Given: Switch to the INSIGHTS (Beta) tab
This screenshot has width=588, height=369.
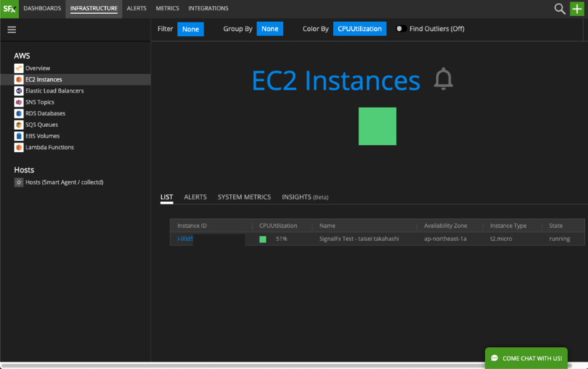Looking at the screenshot, I should (x=305, y=197).
